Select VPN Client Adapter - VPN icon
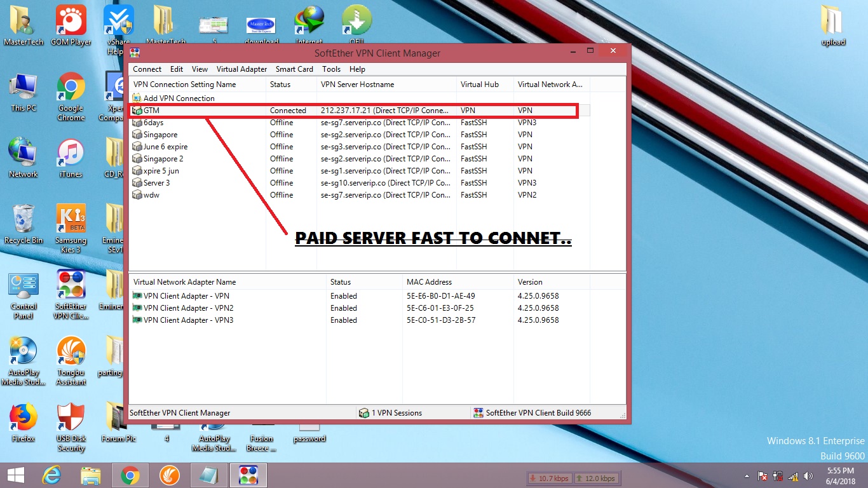Image resolution: width=868 pixels, height=488 pixels. click(x=137, y=296)
